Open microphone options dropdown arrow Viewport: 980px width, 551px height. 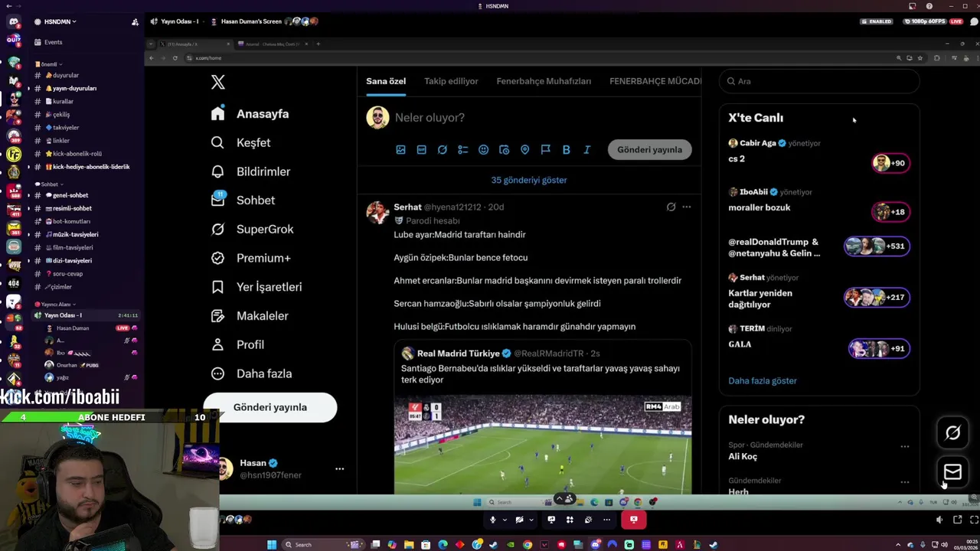(x=504, y=520)
